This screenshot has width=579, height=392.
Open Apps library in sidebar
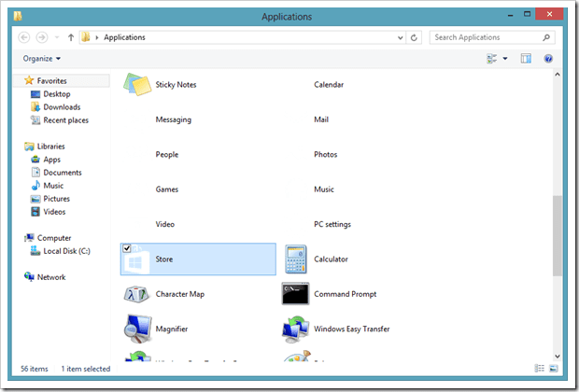point(52,160)
